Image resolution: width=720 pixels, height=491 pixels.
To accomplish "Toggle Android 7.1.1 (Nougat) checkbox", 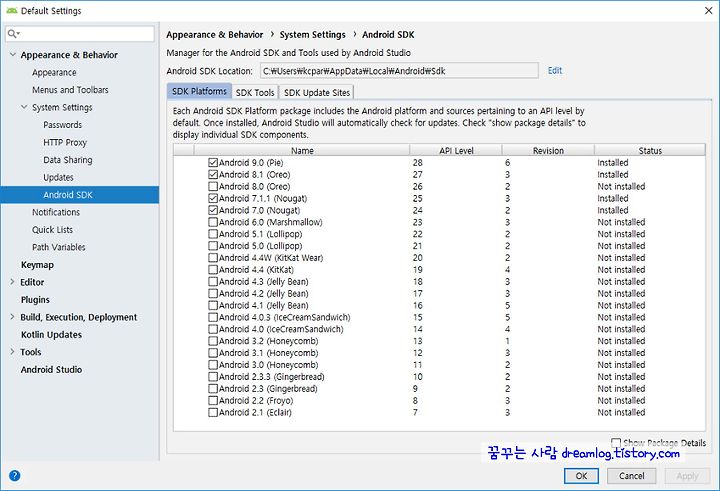I will [213, 198].
